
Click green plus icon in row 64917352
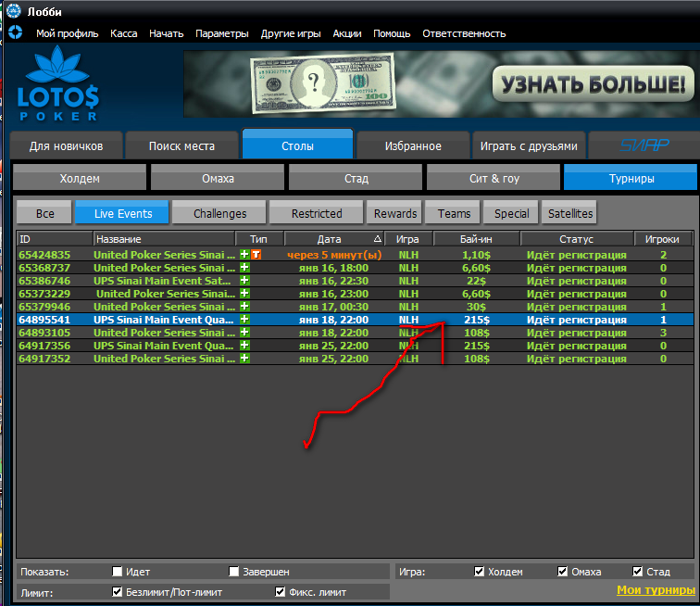[244, 359]
